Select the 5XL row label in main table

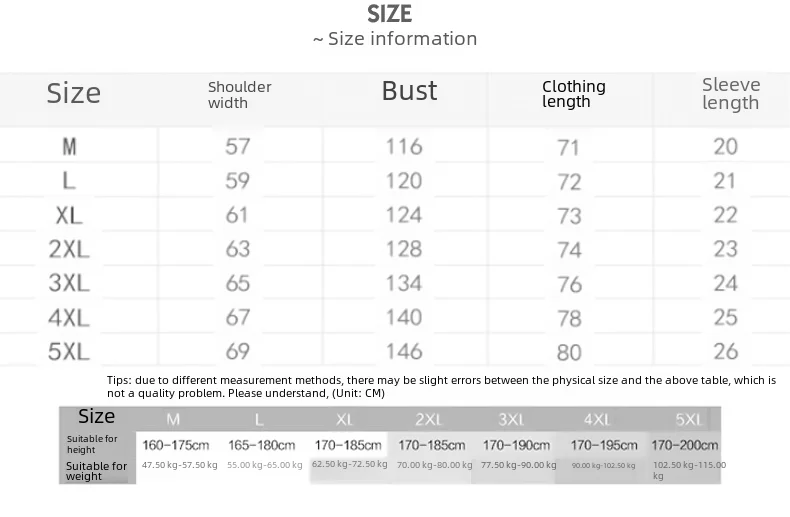click(x=69, y=351)
